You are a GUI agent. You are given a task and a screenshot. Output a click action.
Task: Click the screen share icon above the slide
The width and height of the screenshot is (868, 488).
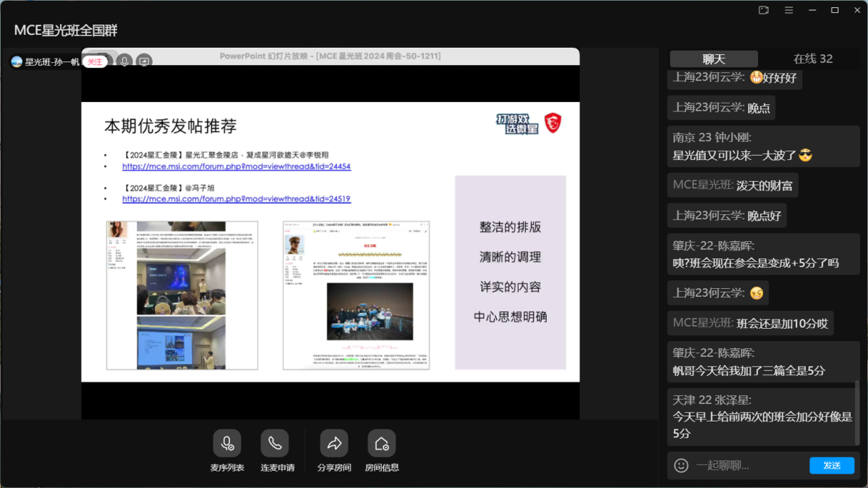point(144,62)
